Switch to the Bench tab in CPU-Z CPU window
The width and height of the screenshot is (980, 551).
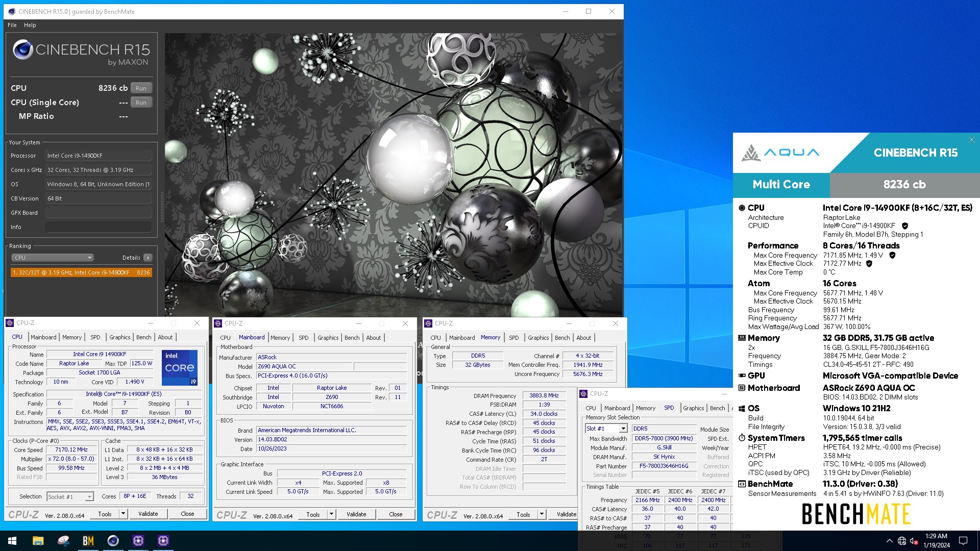tap(144, 337)
